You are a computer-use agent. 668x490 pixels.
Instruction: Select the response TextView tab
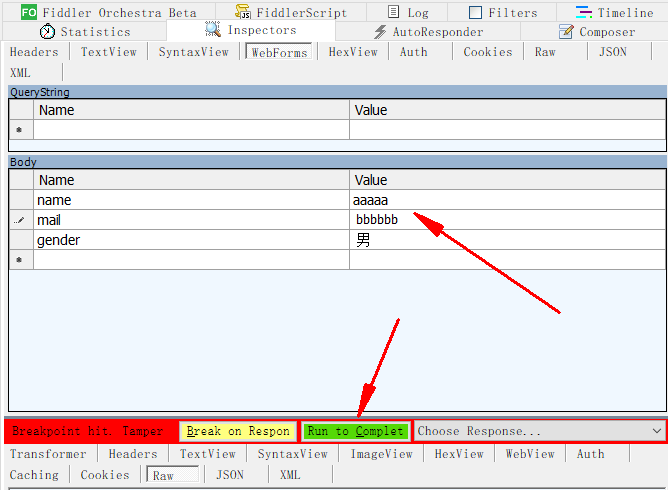pyautogui.click(x=207, y=454)
